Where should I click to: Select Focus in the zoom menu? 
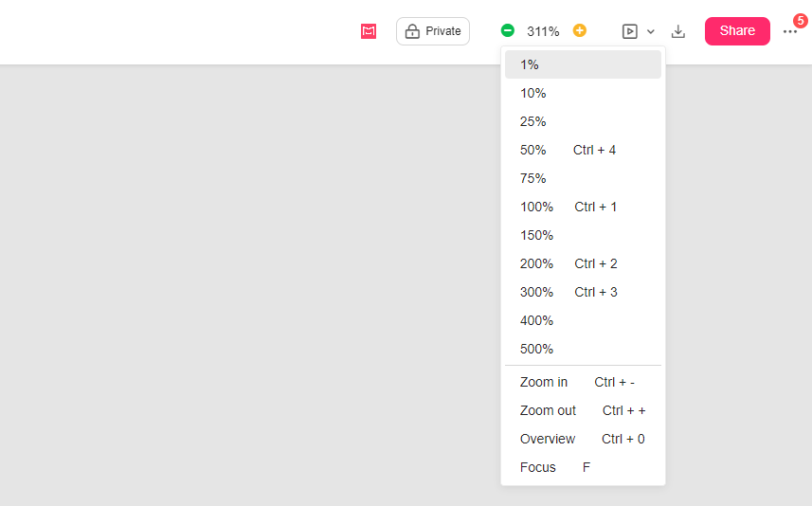583,467
